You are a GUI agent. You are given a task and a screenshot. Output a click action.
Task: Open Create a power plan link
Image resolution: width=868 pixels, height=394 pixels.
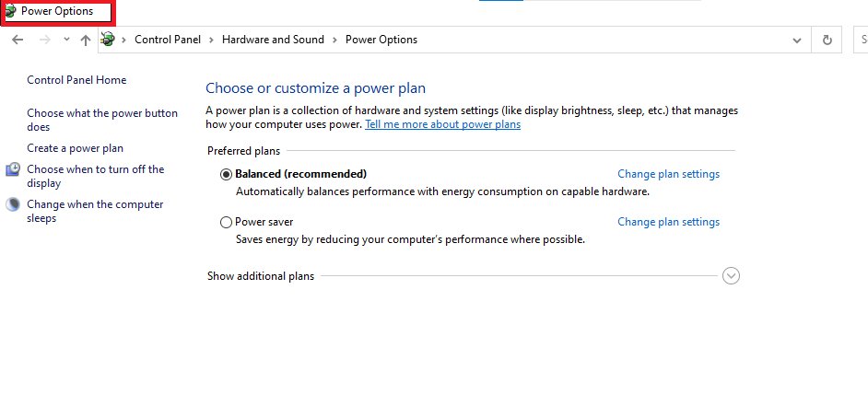(76, 148)
